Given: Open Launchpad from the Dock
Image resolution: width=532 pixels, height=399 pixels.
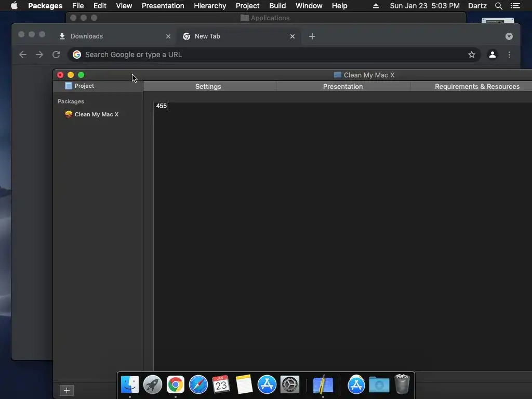Looking at the screenshot, I should tap(152, 384).
